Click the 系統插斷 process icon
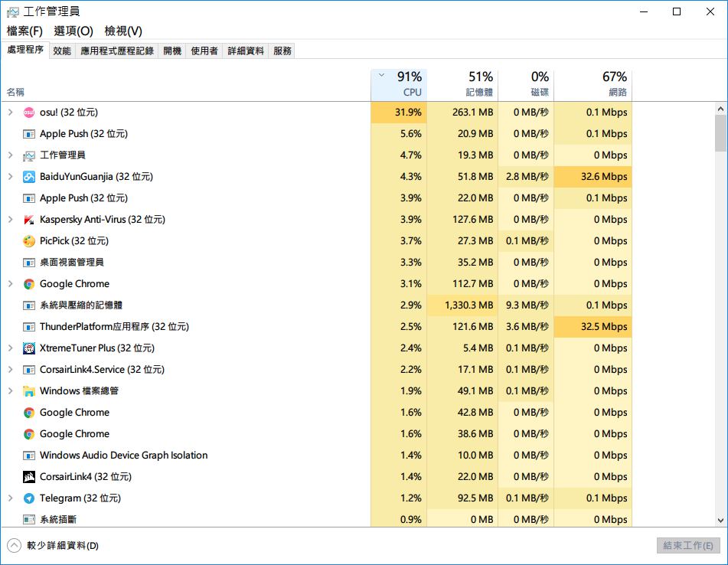The image size is (728, 565). click(x=29, y=520)
